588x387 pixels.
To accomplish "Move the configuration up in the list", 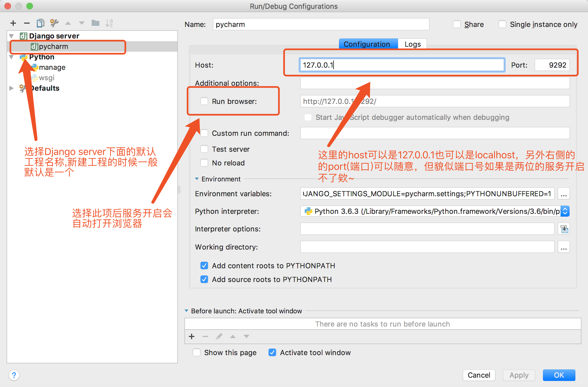I will (68, 23).
